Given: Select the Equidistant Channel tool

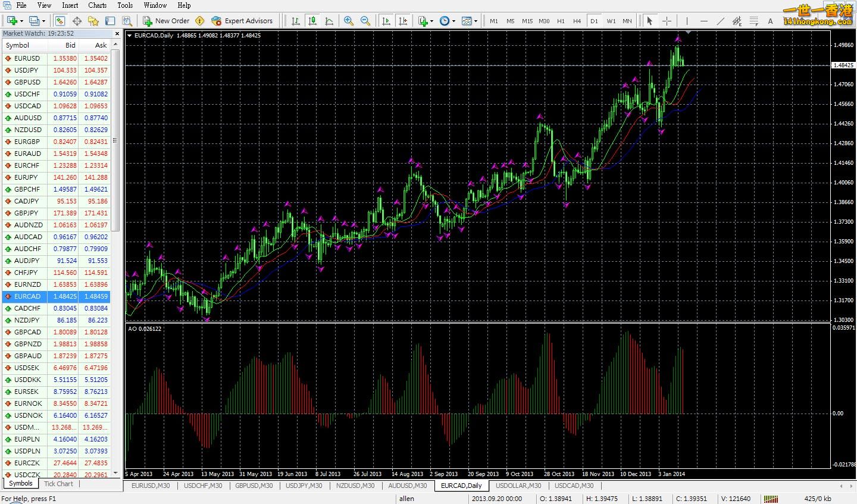Looking at the screenshot, I should [x=737, y=21].
